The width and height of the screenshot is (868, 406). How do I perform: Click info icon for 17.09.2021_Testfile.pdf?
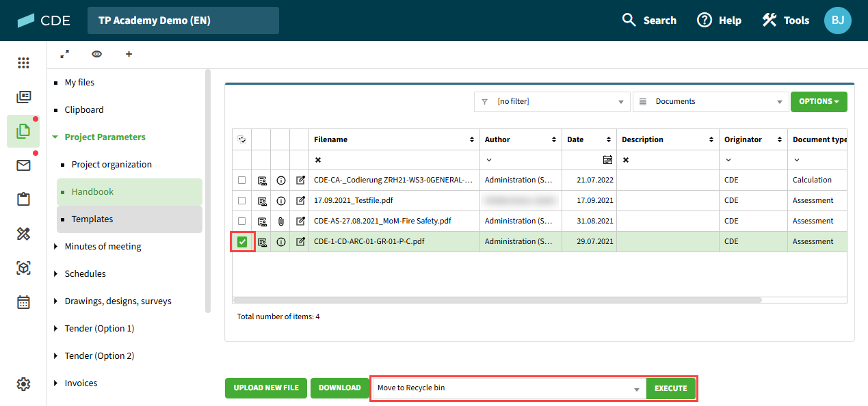coord(281,201)
